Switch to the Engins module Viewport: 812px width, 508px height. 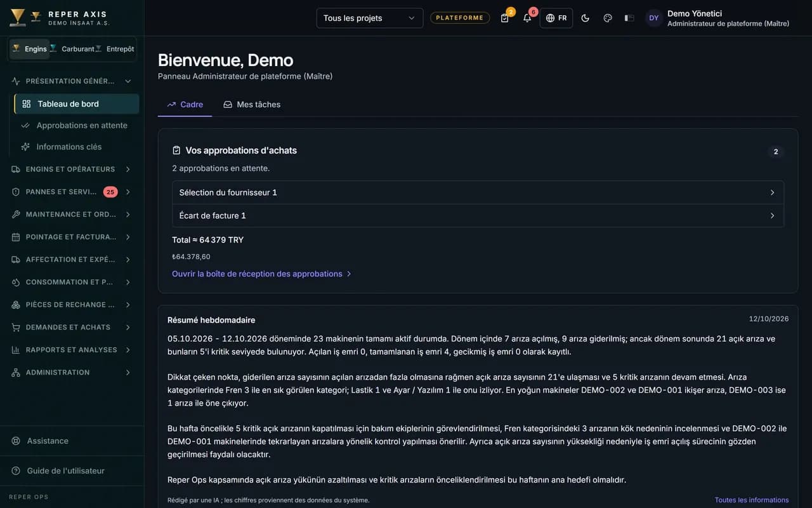pyautogui.click(x=30, y=49)
